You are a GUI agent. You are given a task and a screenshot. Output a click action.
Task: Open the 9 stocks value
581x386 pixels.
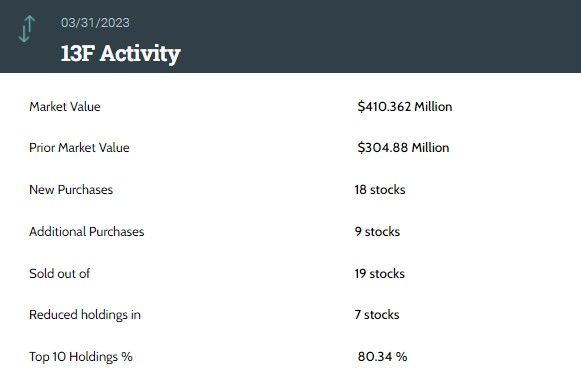[377, 232]
